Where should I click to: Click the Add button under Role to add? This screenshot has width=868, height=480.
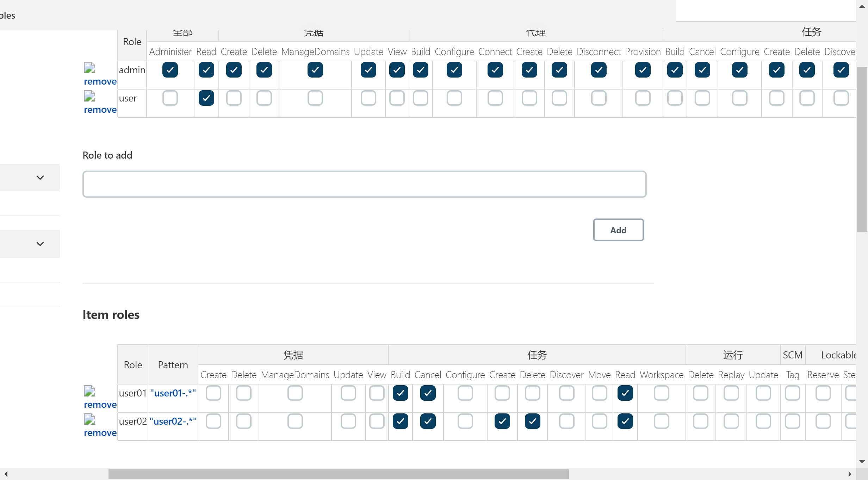point(618,229)
